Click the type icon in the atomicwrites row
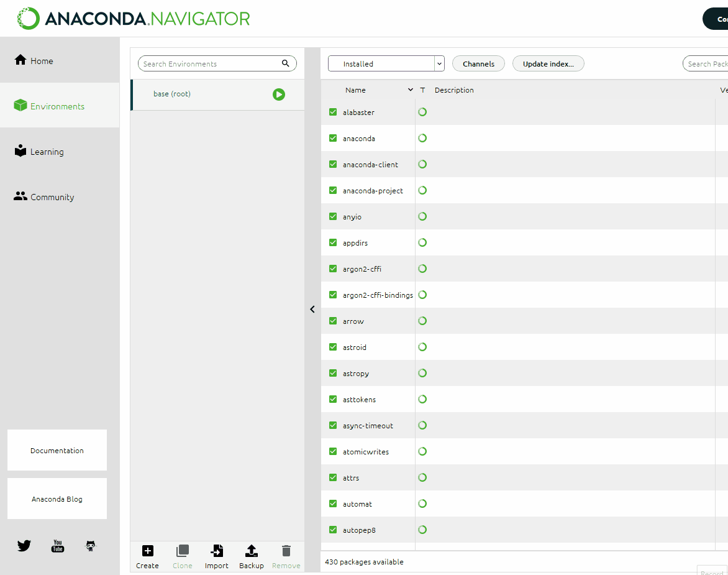Screen dimensions: 728x575 click(422, 451)
